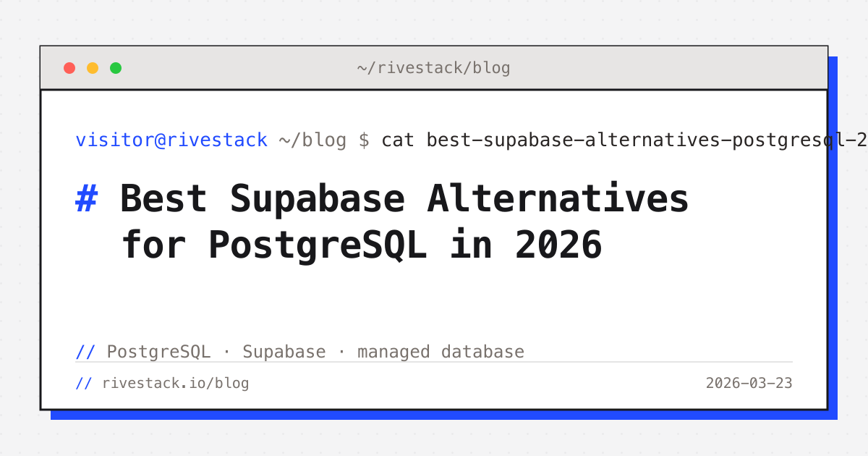Image resolution: width=868 pixels, height=456 pixels.
Task: Click the blue # heading marker
Action: 86,198
